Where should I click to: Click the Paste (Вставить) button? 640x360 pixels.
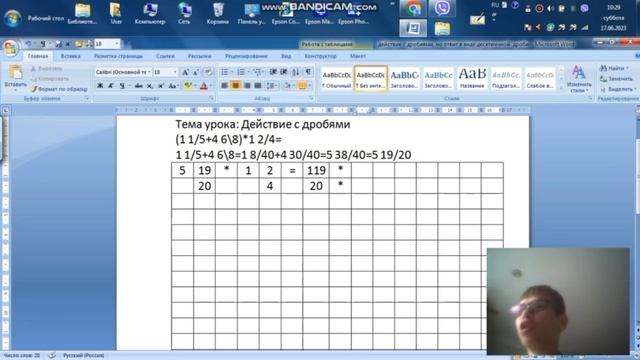click(16, 77)
